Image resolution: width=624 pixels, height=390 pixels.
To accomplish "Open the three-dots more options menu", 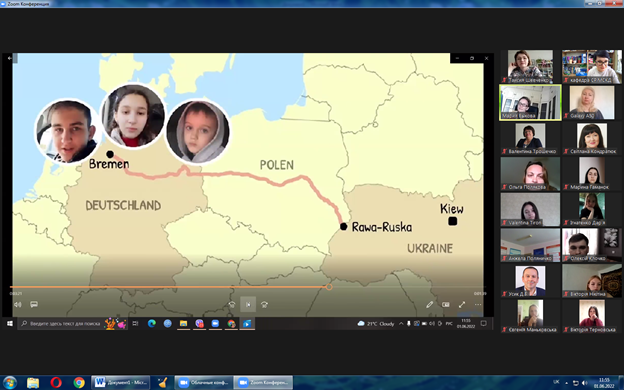I will click(x=478, y=305).
